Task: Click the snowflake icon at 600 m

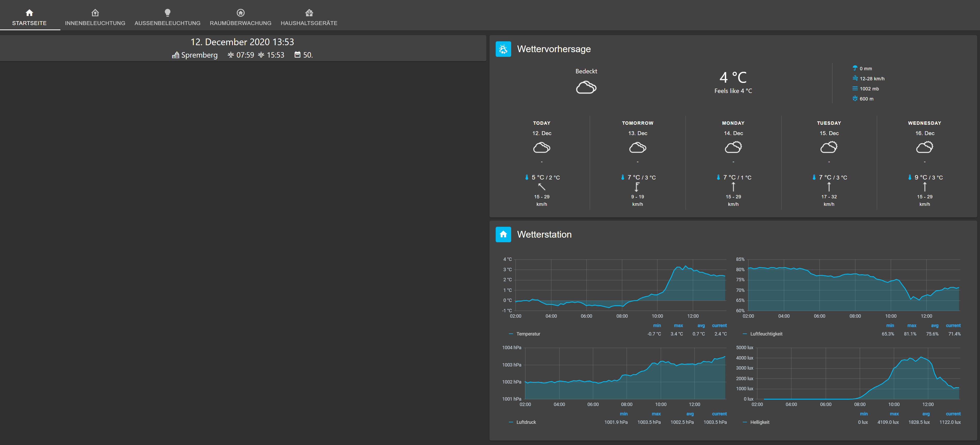Action: pyautogui.click(x=855, y=99)
